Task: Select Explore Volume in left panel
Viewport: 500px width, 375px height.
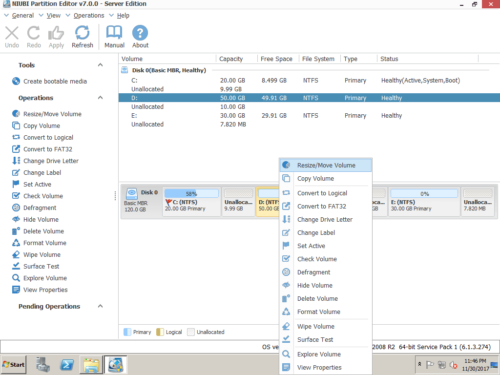Action: point(39,278)
